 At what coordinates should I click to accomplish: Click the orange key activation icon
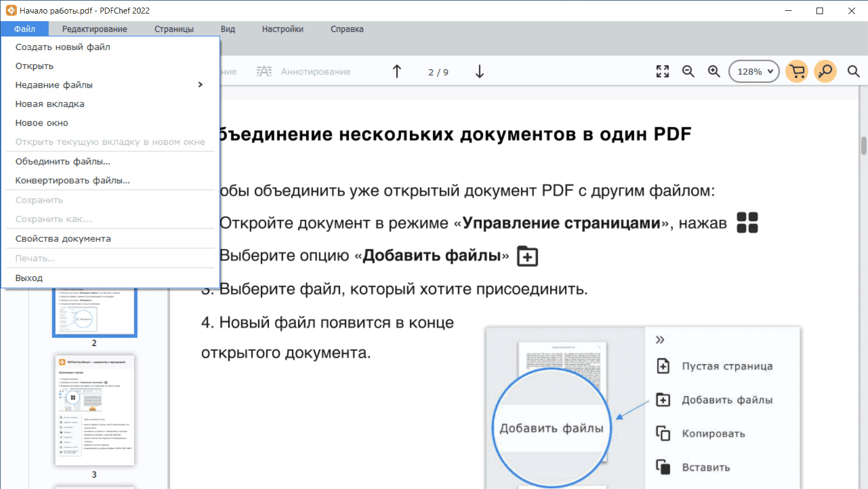pos(825,72)
